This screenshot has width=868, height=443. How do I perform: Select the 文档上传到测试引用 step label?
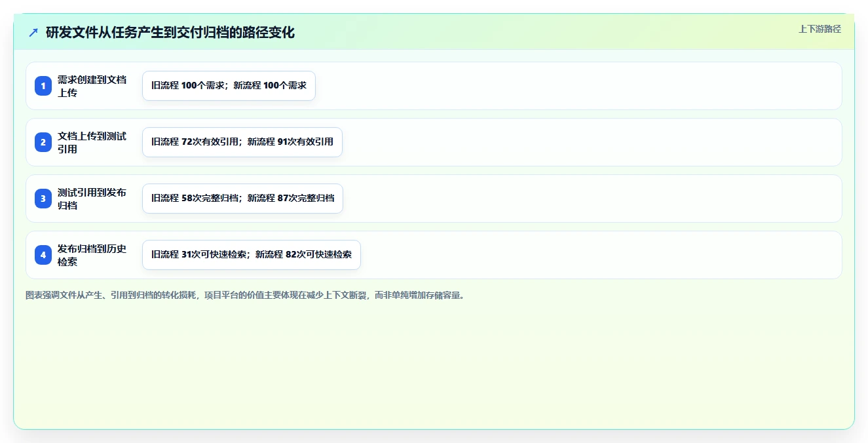click(x=92, y=142)
